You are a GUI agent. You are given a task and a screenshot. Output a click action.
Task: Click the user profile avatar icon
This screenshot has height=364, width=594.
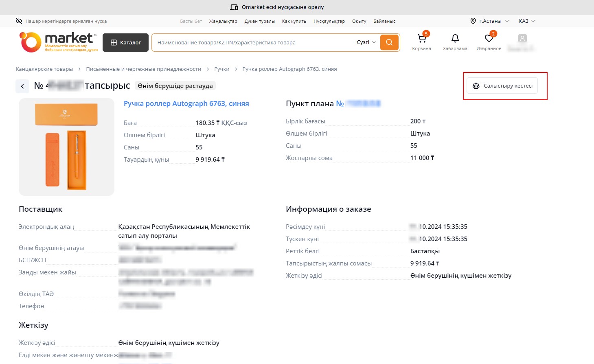522,39
